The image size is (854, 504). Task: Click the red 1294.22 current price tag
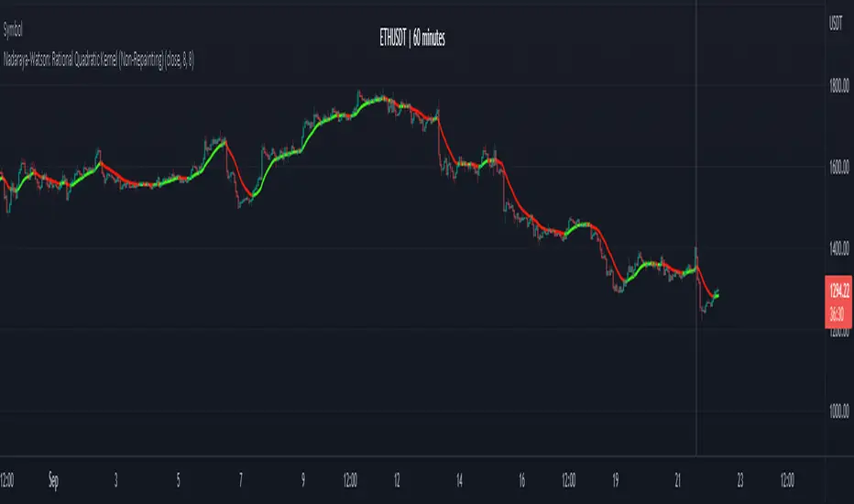[x=838, y=291]
